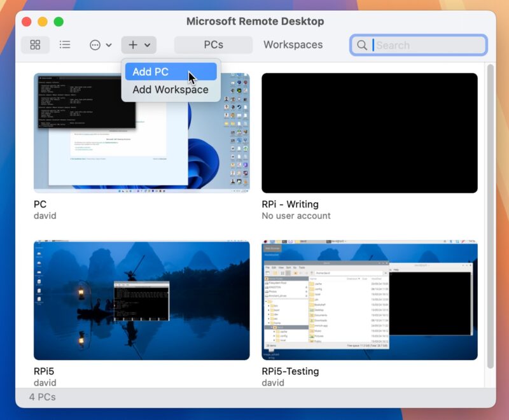Screen dimensions: 509x420
Task: Click the magnifying glass search icon
Action: [x=362, y=45]
